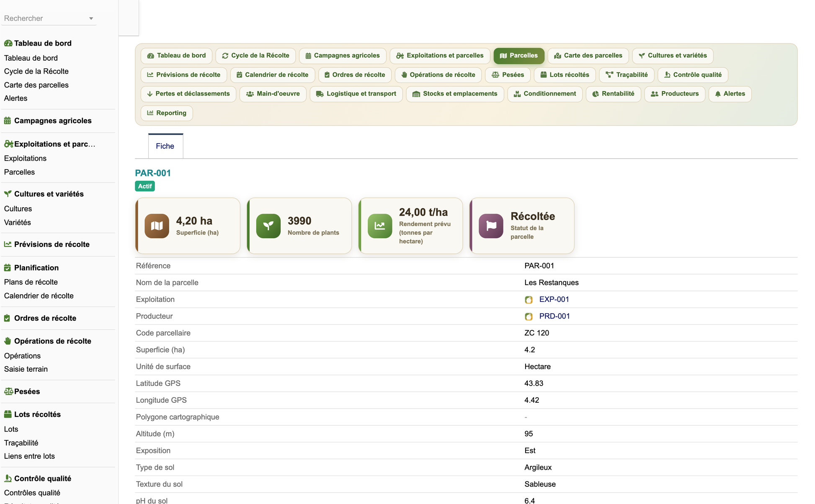Click the green seedling icon on Nombre de plants card

tap(268, 226)
